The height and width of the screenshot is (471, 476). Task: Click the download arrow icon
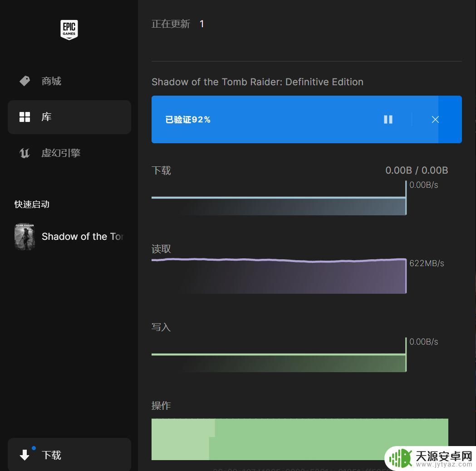(x=25, y=455)
